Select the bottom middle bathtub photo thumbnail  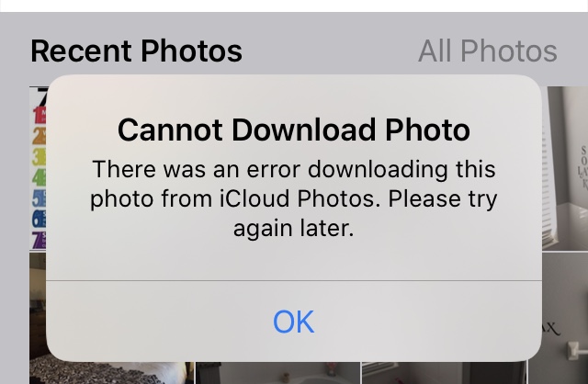[277, 373]
